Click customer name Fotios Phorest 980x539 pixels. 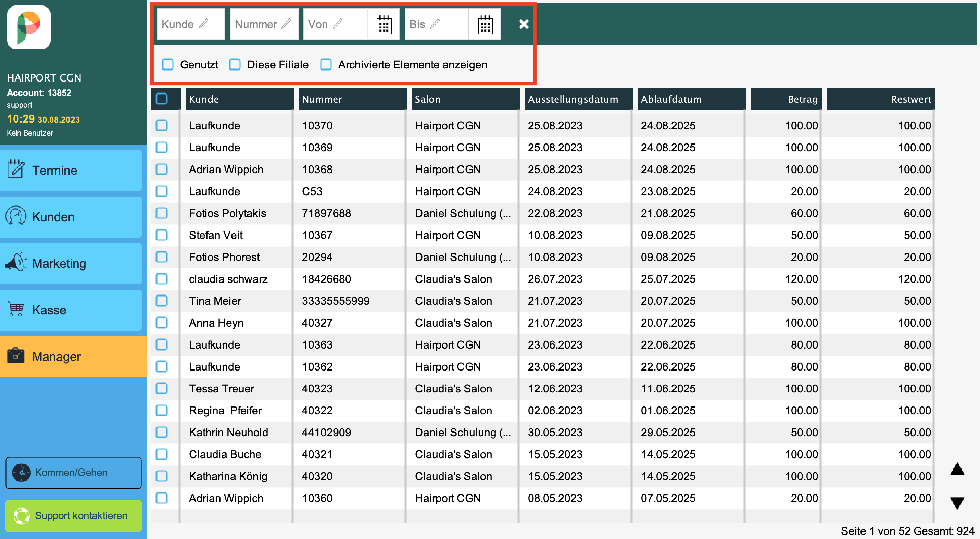[x=225, y=257]
